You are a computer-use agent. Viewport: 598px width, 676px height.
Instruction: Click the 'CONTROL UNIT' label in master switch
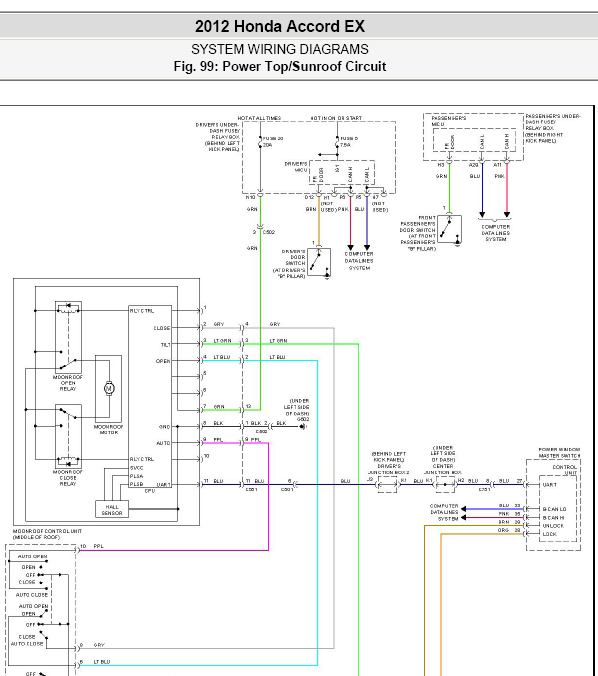[564, 470]
